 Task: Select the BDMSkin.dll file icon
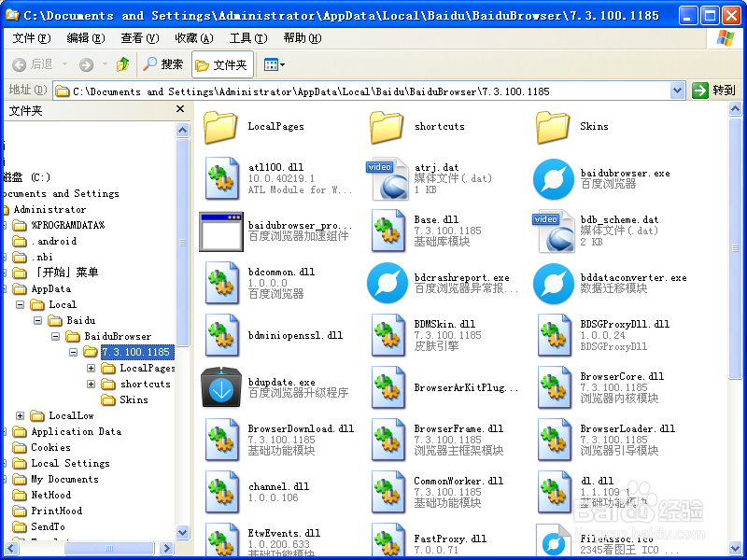[x=388, y=335]
